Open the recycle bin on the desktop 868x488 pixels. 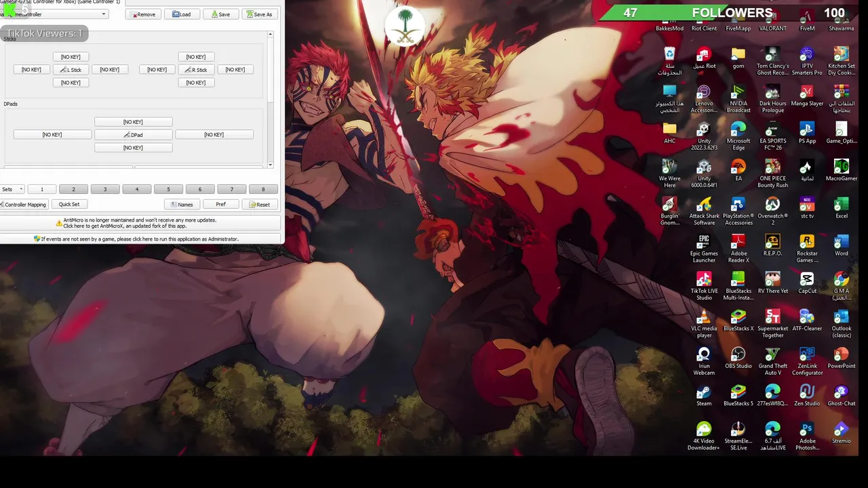pos(669,61)
